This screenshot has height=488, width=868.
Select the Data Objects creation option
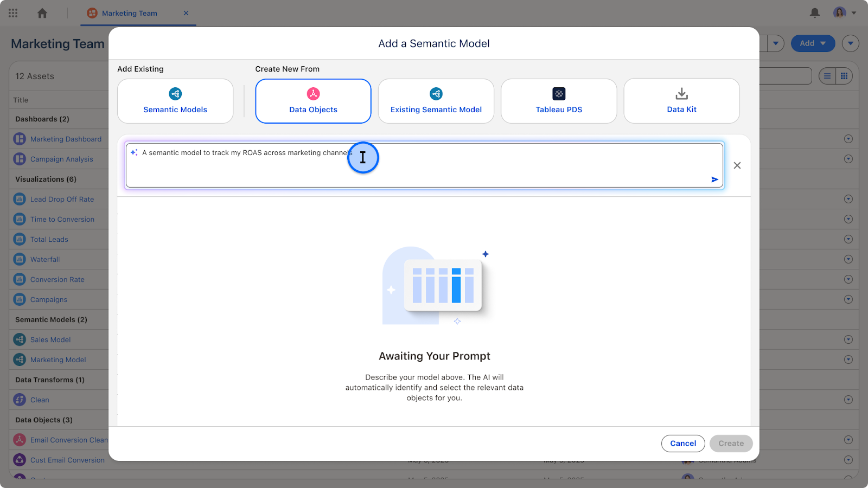click(x=313, y=101)
